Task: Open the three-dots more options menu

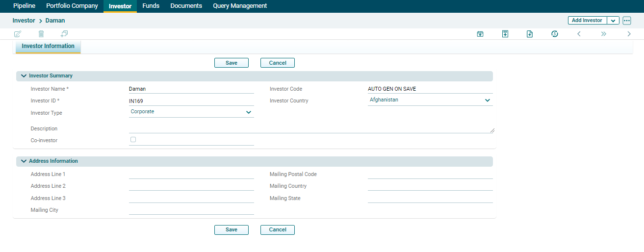Action: pos(627,21)
